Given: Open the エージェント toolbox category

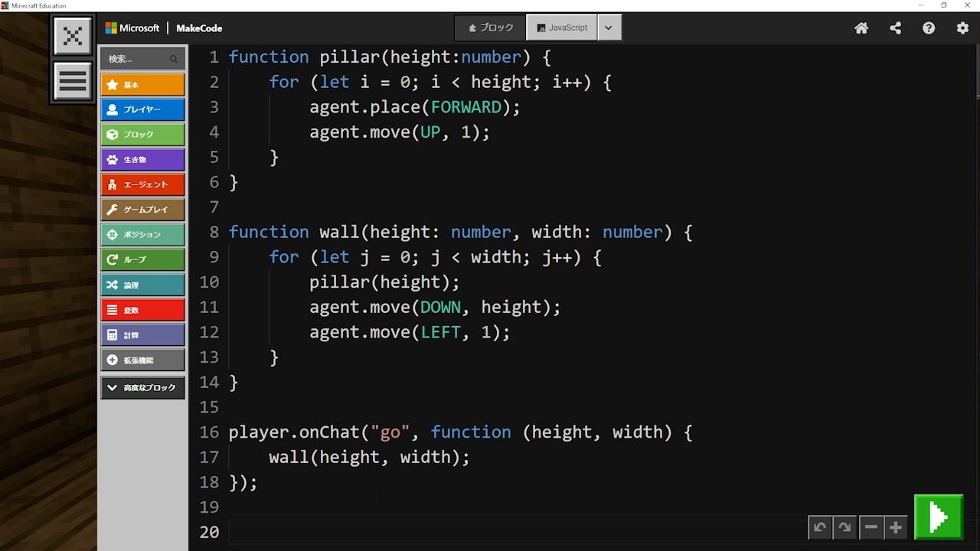Looking at the screenshot, I should (142, 184).
